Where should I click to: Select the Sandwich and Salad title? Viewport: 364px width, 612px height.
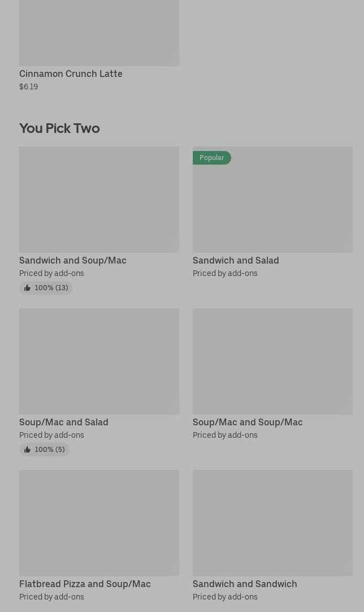point(236,260)
